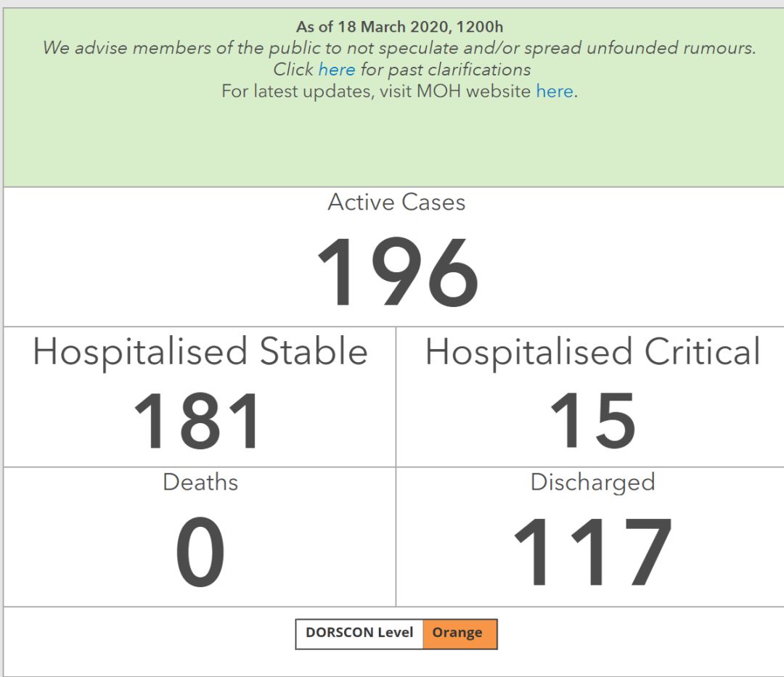Click the Deaths heading
The image size is (784, 677).
click(200, 482)
